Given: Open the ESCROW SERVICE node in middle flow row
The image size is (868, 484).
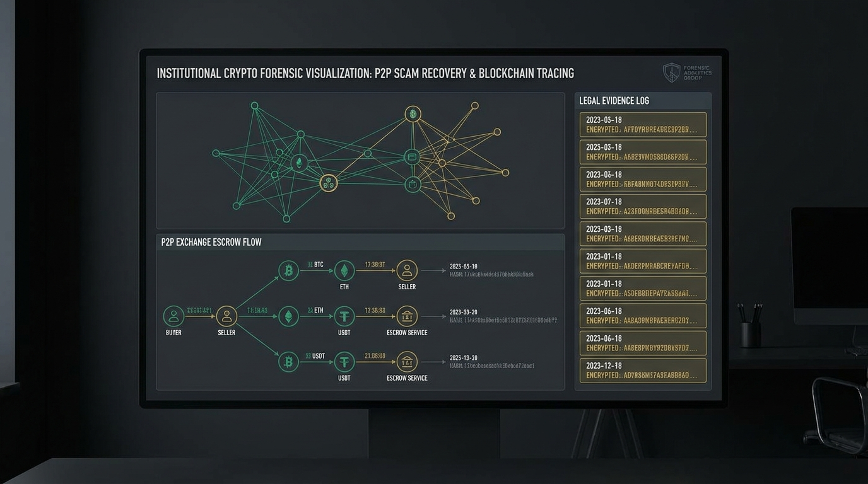Looking at the screenshot, I should [407, 316].
